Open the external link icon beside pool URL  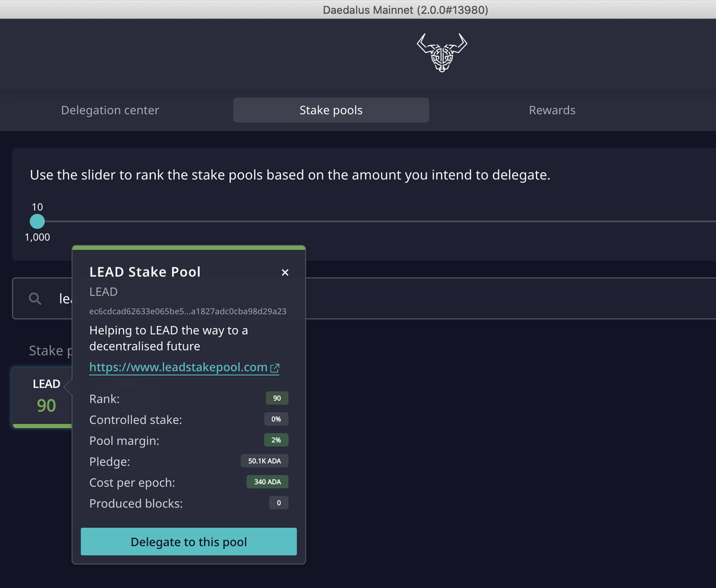tap(274, 368)
